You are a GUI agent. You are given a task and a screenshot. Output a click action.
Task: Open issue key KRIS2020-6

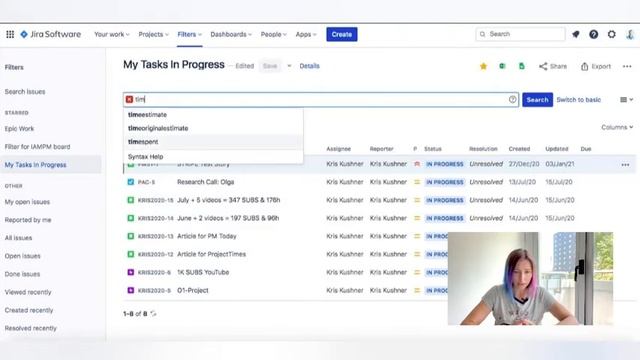pos(154,272)
